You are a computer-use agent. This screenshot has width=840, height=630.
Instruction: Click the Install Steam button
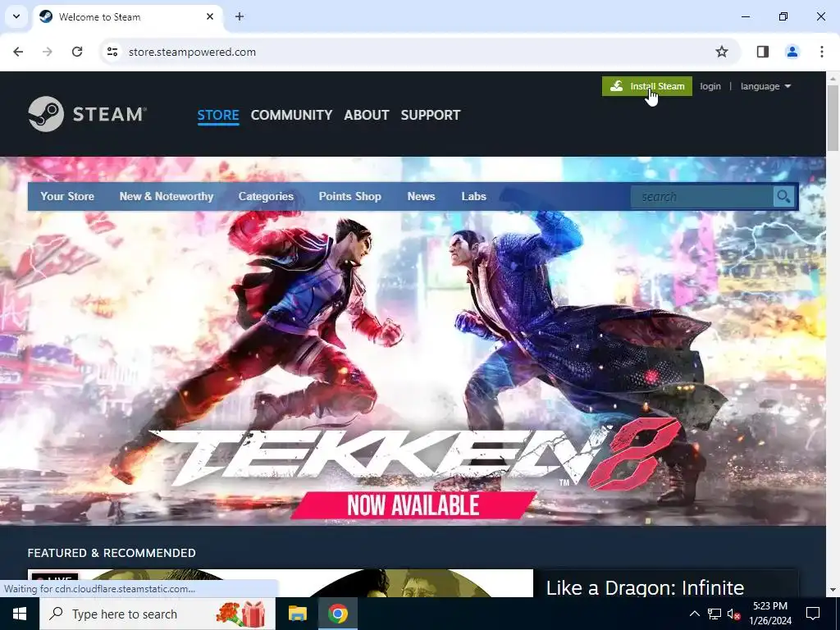click(x=646, y=86)
